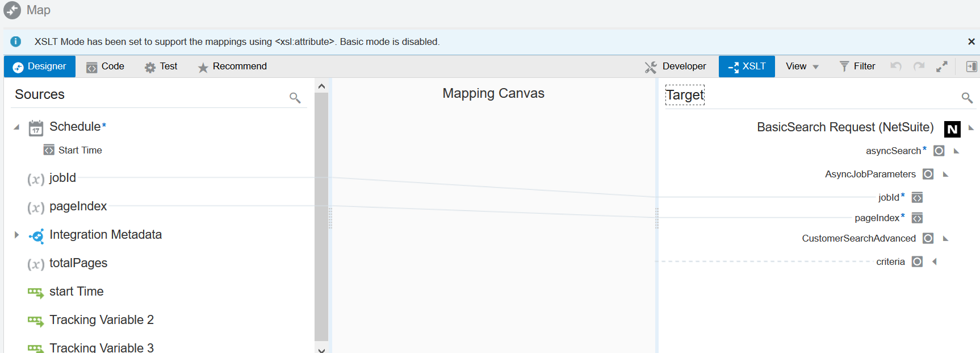Click the redo arrow icon
This screenshot has width=980, height=353.
click(919, 67)
